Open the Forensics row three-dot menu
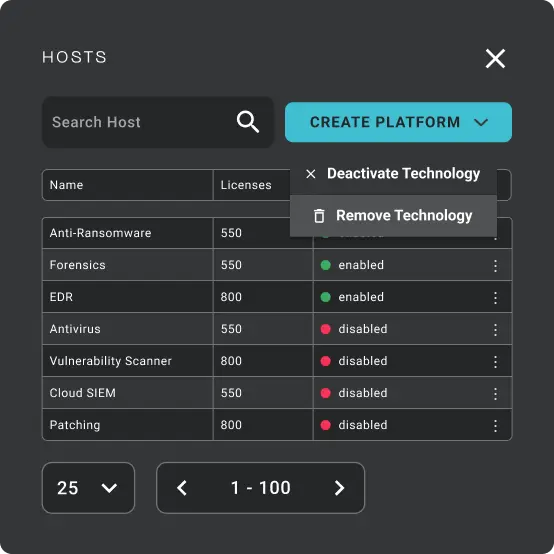Viewport: 554px width, 554px height. coord(495,266)
